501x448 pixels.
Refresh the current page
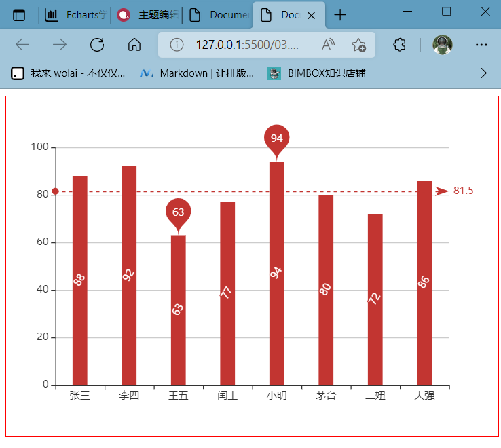tap(97, 45)
